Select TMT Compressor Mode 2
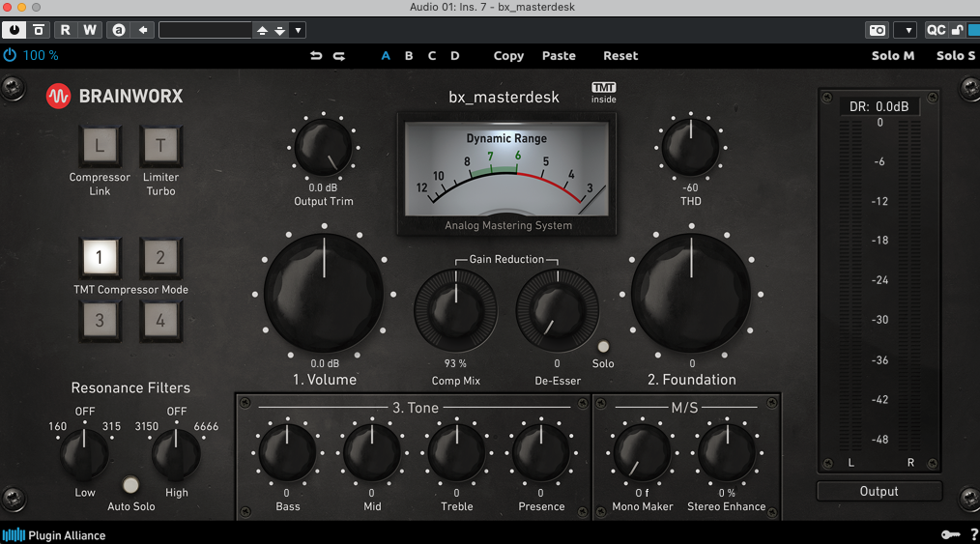The height and width of the screenshot is (544, 980). [160, 257]
